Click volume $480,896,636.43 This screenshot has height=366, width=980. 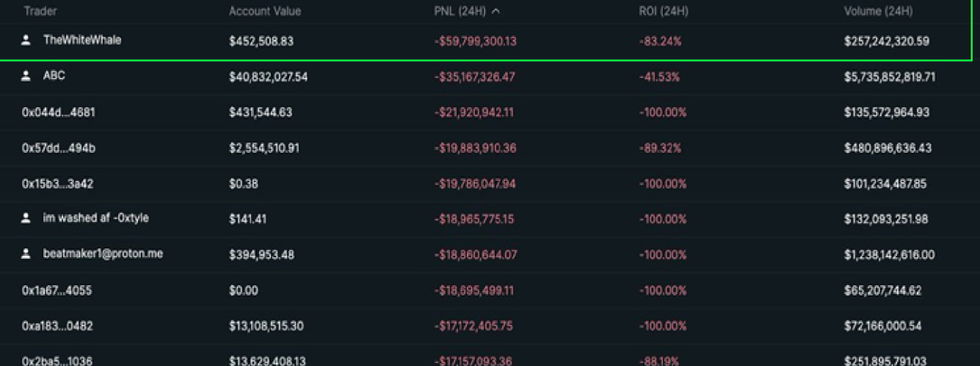tap(888, 148)
